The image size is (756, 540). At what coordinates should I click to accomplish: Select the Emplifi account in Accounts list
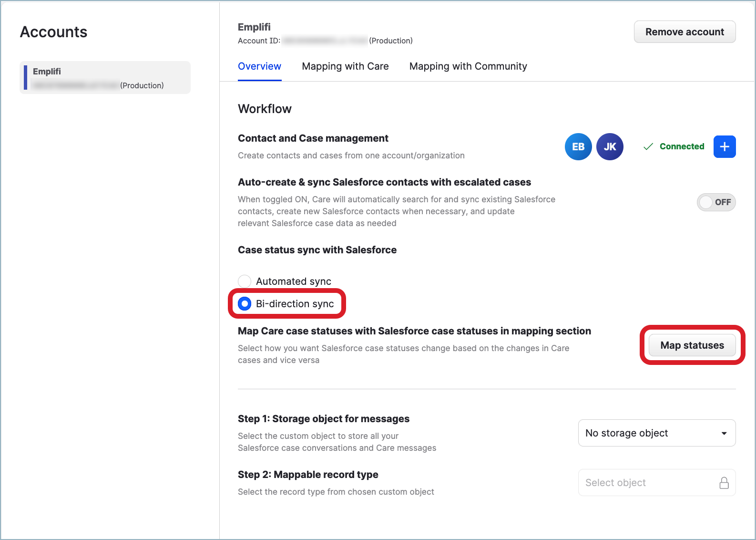[x=105, y=78]
